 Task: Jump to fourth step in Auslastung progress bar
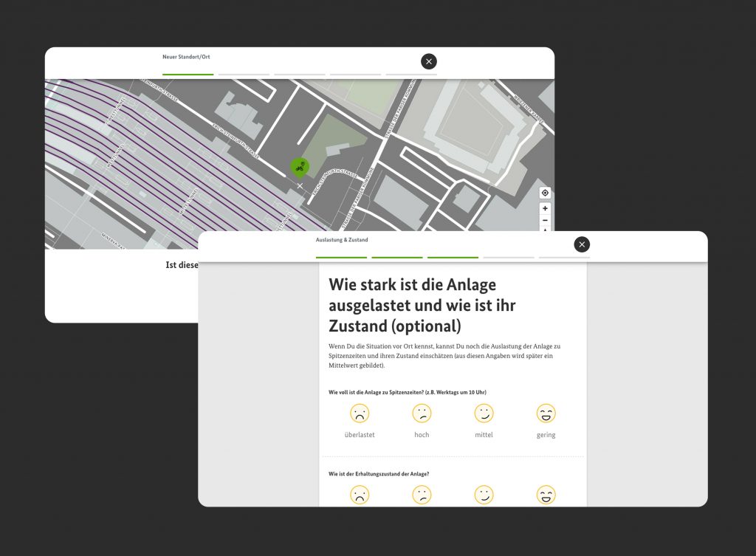click(509, 257)
